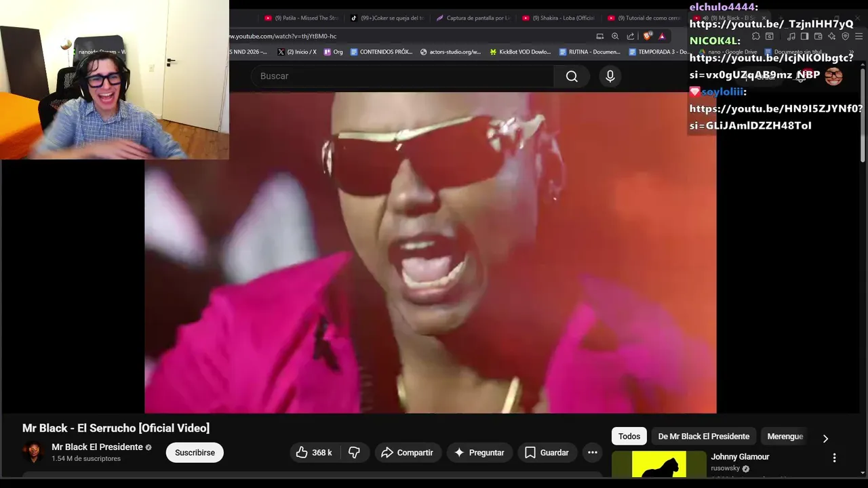This screenshot has width=868, height=488.
Task: Switch to the Coker se queja TikTok tab
Action: click(387, 18)
